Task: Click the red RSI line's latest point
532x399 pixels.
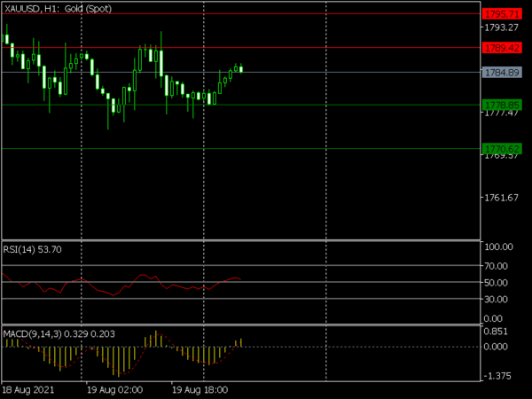Action: (240, 279)
